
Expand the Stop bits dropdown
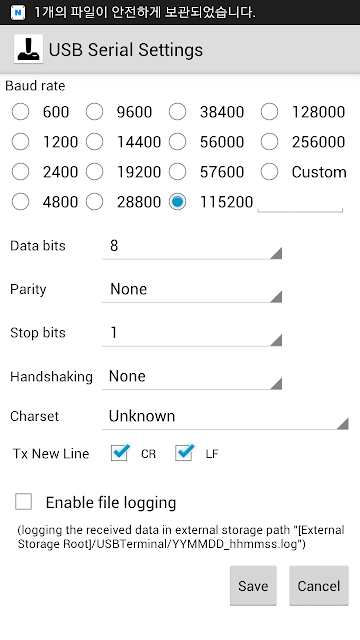(x=192, y=333)
